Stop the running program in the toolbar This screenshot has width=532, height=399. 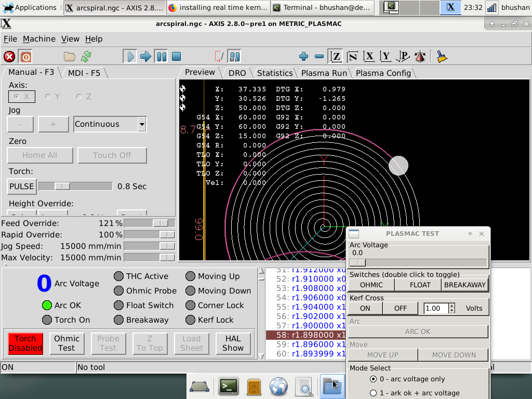point(177,57)
